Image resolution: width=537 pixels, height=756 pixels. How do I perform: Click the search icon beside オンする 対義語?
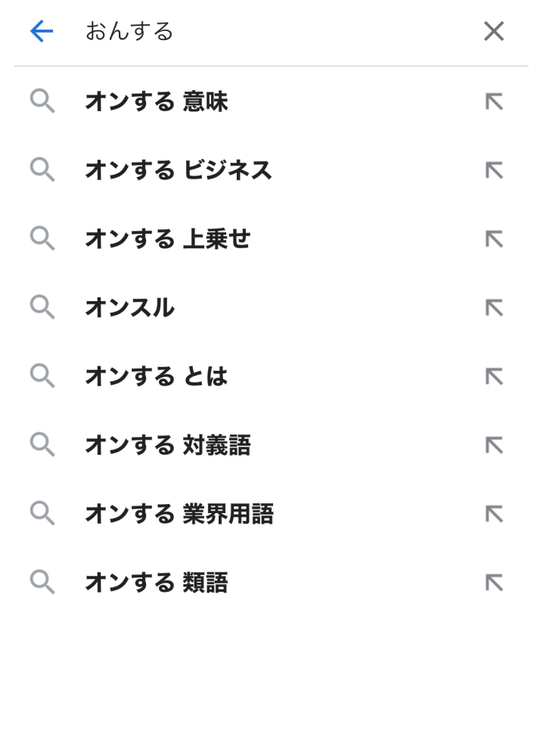tap(42, 445)
